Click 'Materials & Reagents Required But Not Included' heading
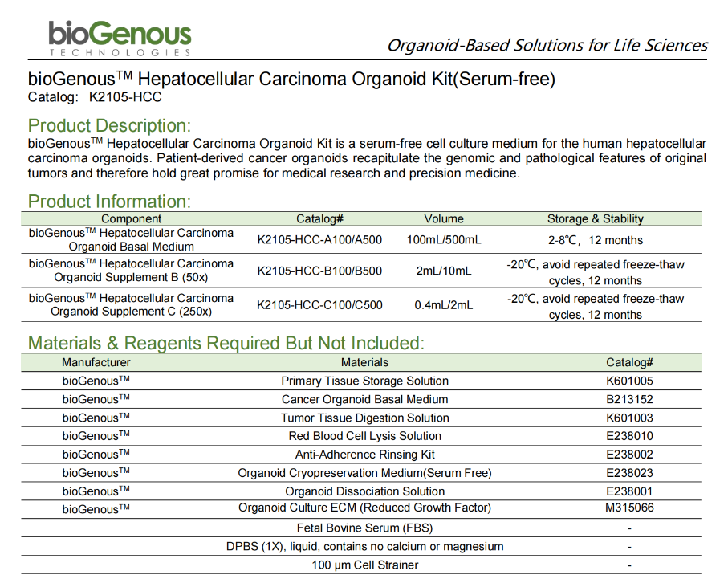This screenshot has width=728, height=583. [x=226, y=344]
